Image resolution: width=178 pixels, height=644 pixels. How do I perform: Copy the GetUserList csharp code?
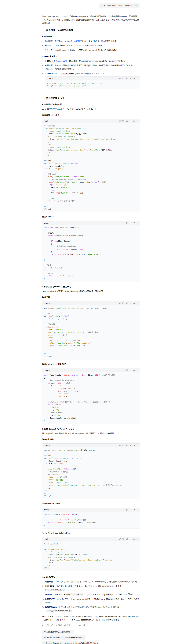[127, 370]
